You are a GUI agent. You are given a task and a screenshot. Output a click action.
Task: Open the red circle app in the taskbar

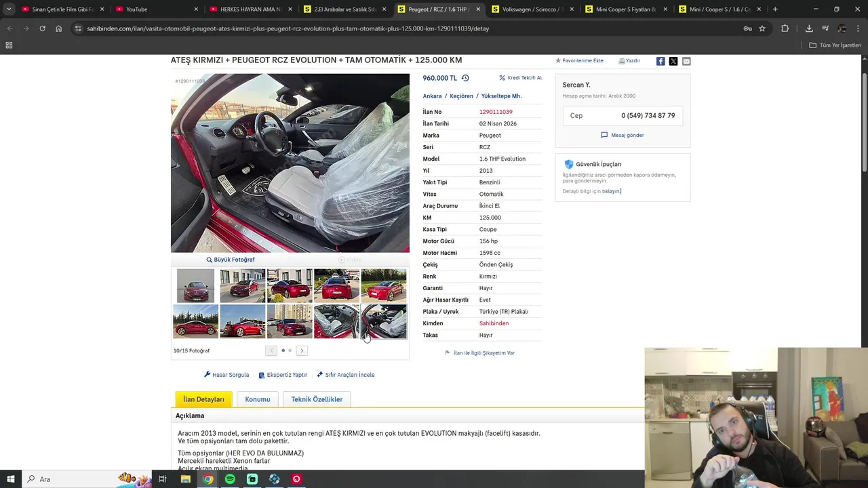[x=296, y=479]
